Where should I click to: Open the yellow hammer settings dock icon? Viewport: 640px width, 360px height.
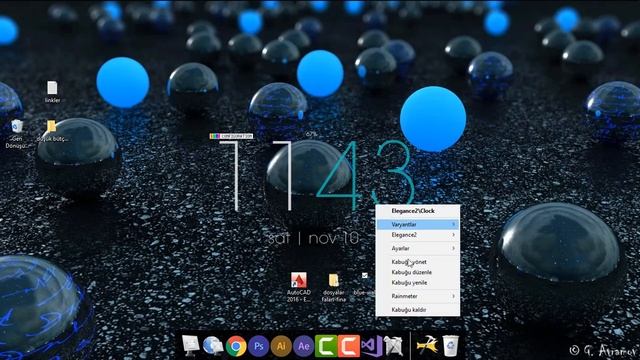pyautogui.click(x=427, y=345)
